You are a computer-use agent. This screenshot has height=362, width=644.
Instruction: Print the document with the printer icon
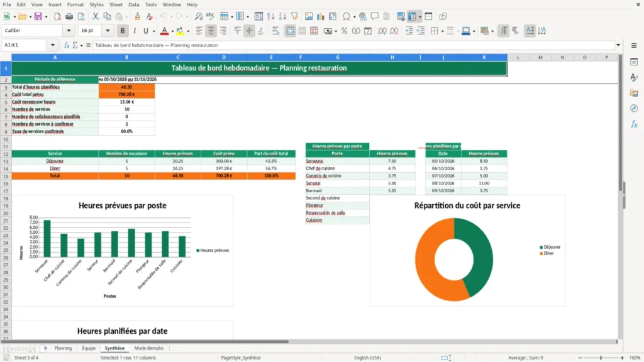69,16
